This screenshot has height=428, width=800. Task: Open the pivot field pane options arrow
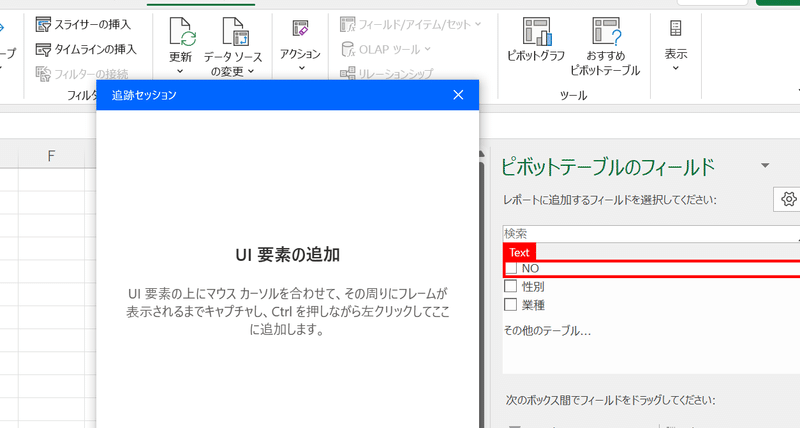765,165
